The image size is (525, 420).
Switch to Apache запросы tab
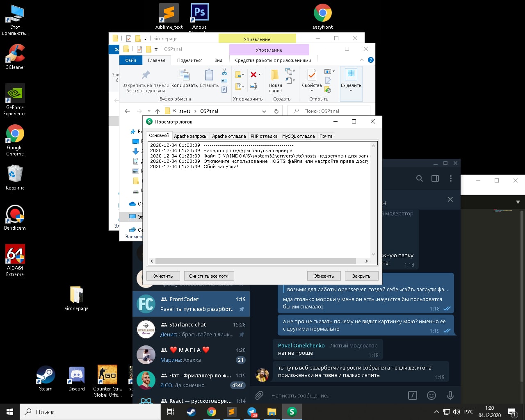[x=190, y=136]
